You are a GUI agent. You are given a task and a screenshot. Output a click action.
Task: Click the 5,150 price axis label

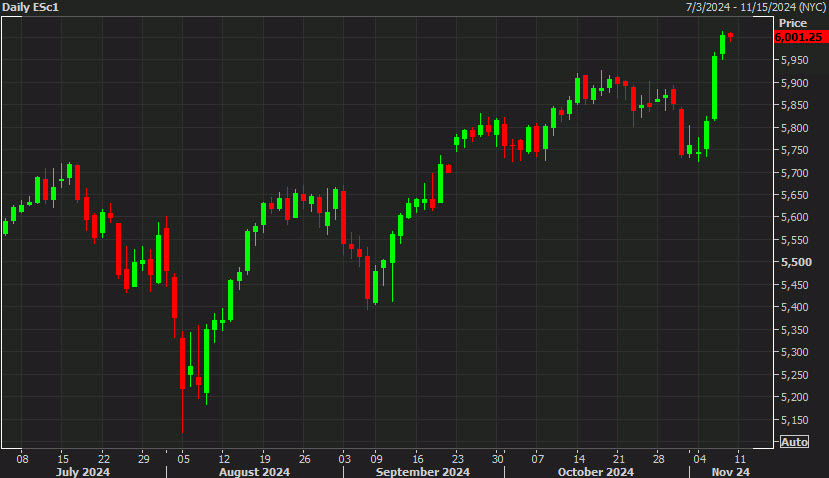[795, 419]
